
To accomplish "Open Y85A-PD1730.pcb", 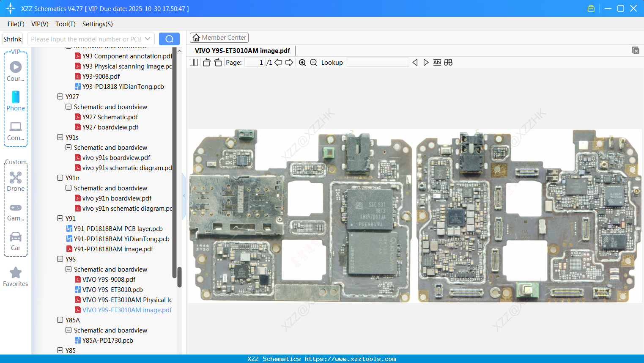I will [104, 340].
